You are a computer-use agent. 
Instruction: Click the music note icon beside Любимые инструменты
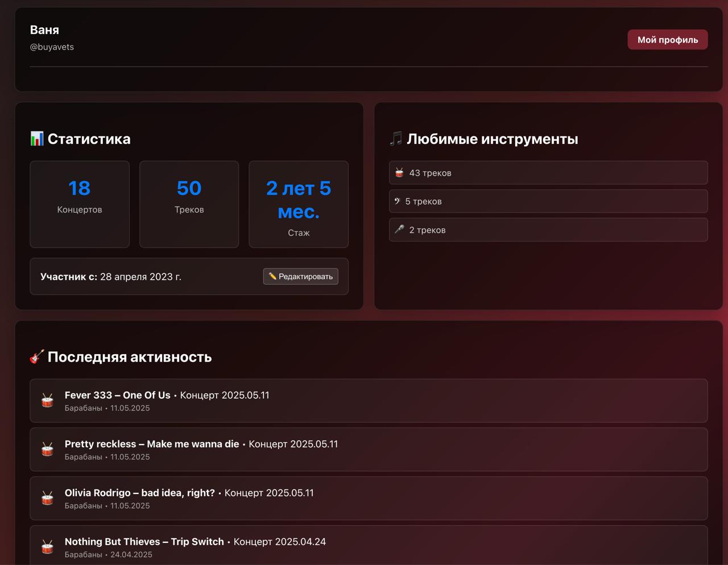[396, 139]
